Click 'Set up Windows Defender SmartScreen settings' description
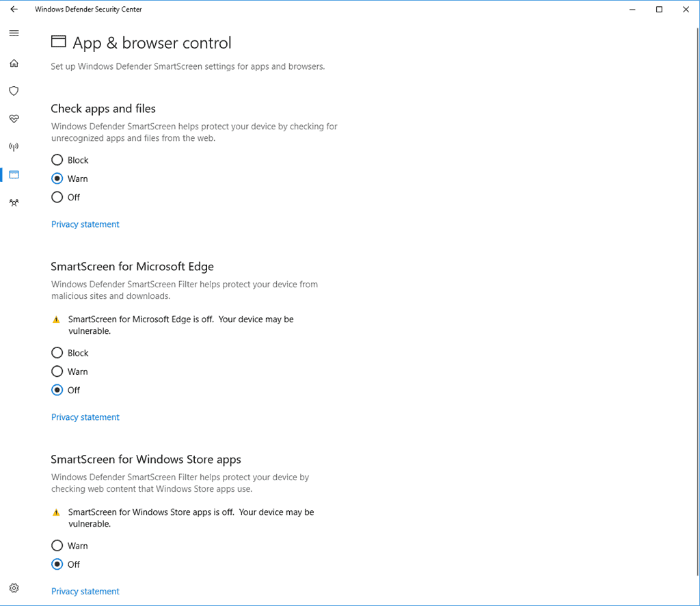 pos(187,66)
